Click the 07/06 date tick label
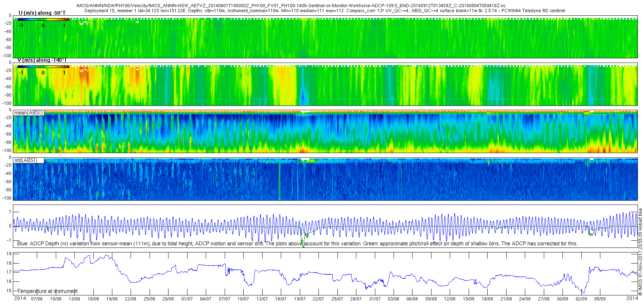Viewport: 644px width, 304px height. (37, 299)
